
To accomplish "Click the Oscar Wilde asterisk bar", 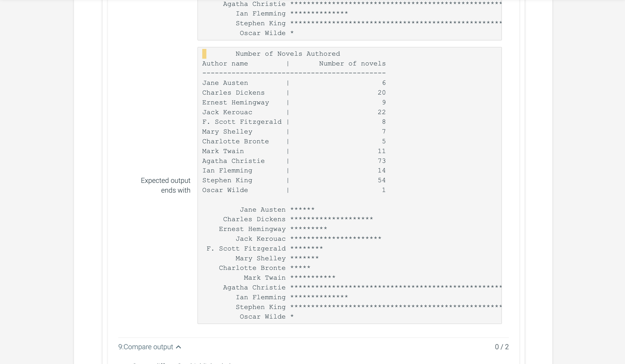I will pyautogui.click(x=293, y=316).
